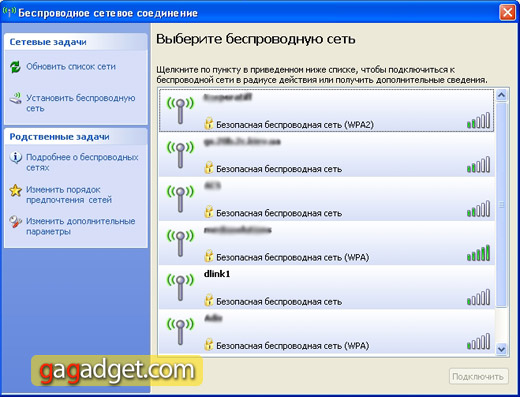520x397 pixels.
Task: Click the antenna icon of the first WPA2 network
Action: click(180, 111)
